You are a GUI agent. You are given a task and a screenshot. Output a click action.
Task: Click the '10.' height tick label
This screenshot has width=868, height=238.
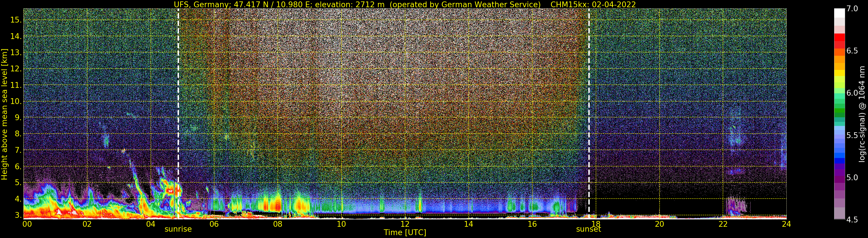click(16, 101)
